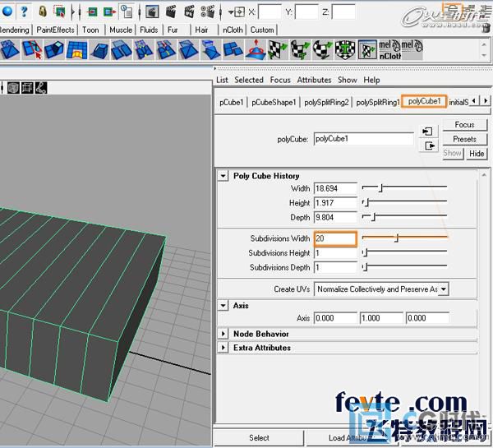The width and height of the screenshot is (493, 448).
Task: Click the output connections status line icon
Action: click(x=109, y=12)
